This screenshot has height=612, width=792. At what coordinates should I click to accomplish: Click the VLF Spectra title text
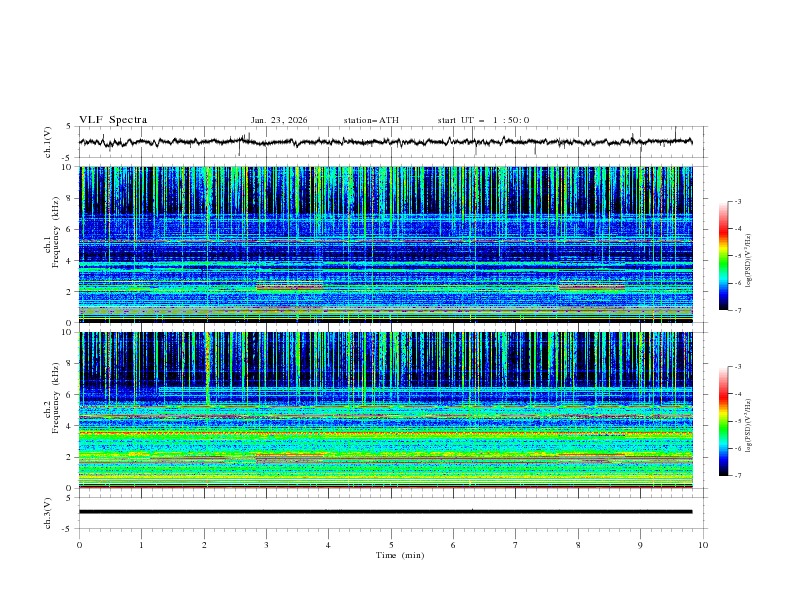(113, 120)
